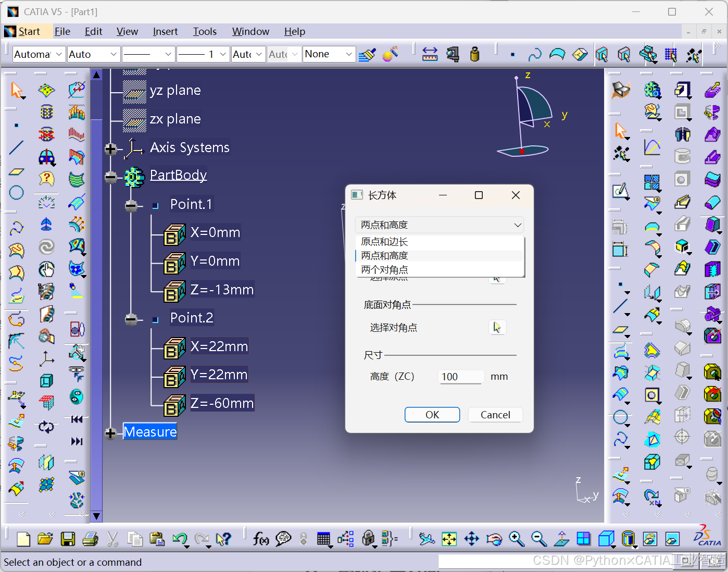
Task: Select the Circle tool in left toolbar
Action: 17,192
